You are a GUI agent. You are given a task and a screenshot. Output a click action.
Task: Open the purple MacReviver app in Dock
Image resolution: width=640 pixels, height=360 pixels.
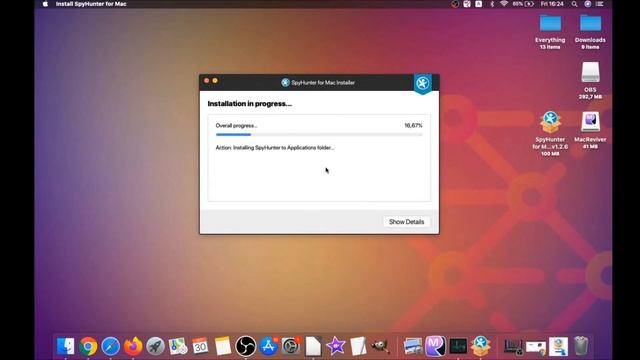click(435, 346)
